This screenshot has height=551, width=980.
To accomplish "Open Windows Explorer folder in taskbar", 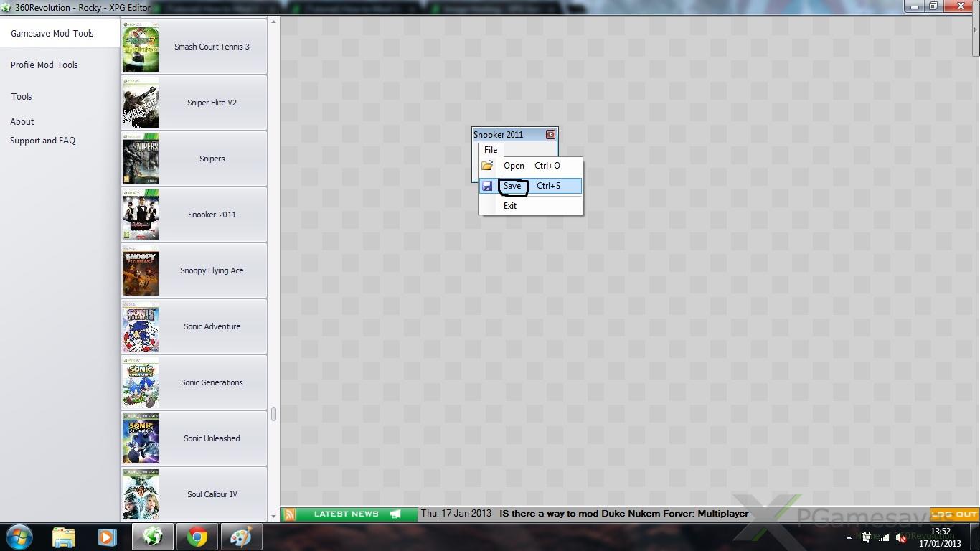I will click(64, 537).
